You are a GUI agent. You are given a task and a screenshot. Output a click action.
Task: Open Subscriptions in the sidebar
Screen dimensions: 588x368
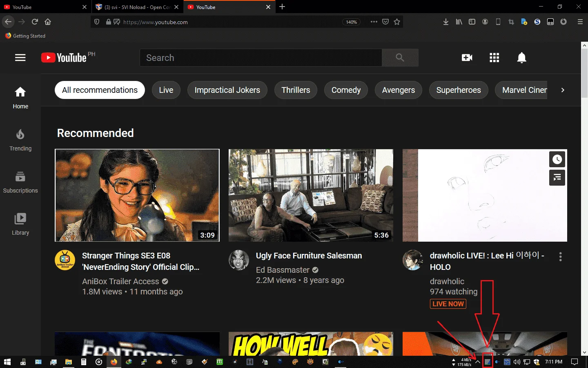20,182
